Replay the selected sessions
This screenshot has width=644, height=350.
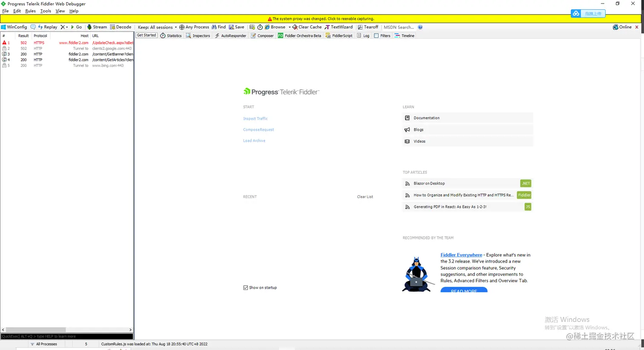[x=47, y=27]
